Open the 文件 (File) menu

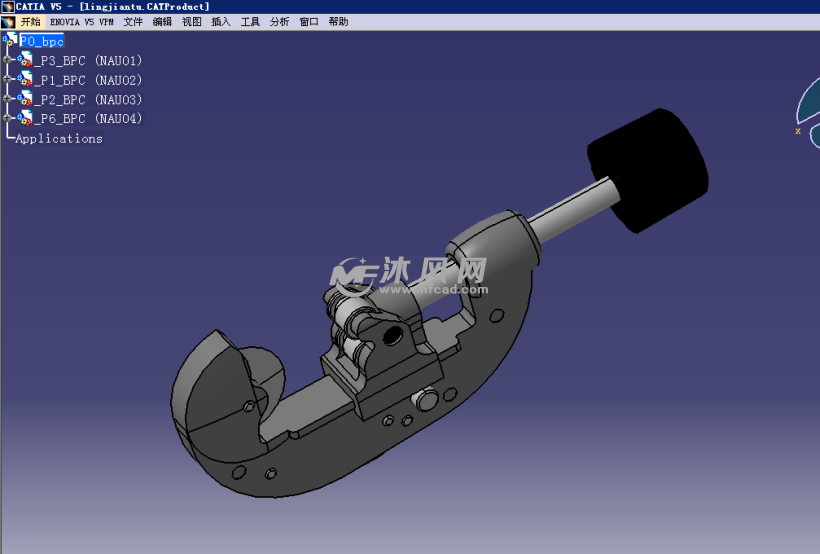[x=133, y=21]
